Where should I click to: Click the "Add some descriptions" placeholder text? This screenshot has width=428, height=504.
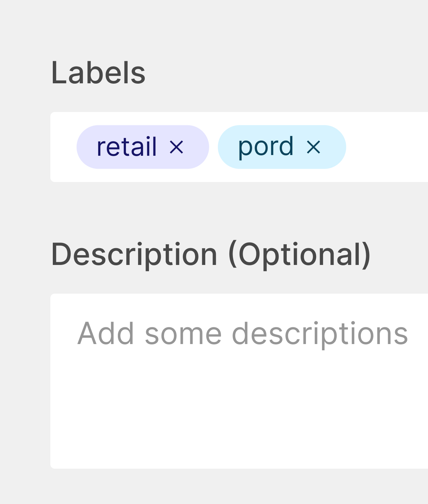click(x=243, y=334)
